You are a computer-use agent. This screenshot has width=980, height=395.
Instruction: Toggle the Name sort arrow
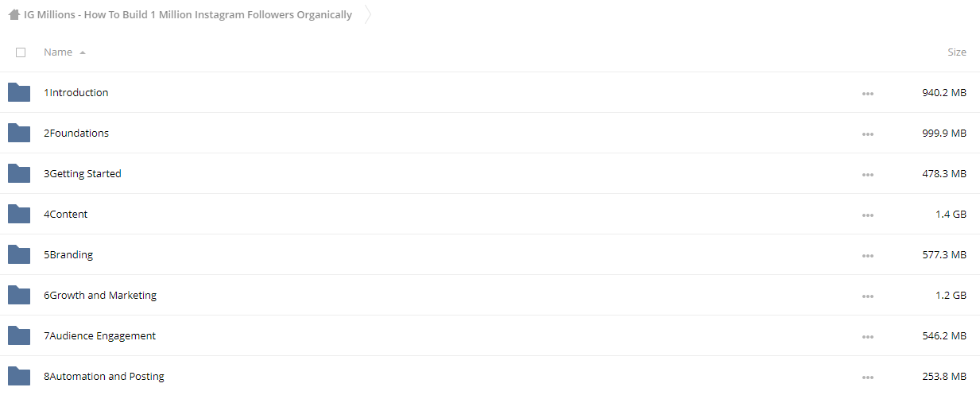(83, 52)
